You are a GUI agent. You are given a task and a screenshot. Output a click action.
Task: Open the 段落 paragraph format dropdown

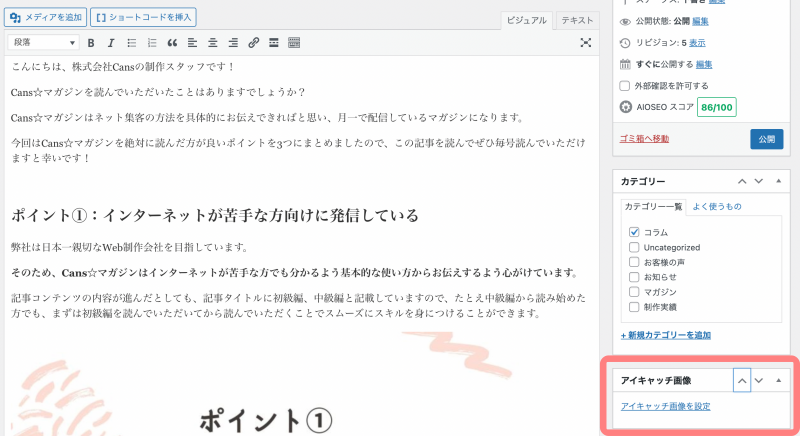point(43,43)
